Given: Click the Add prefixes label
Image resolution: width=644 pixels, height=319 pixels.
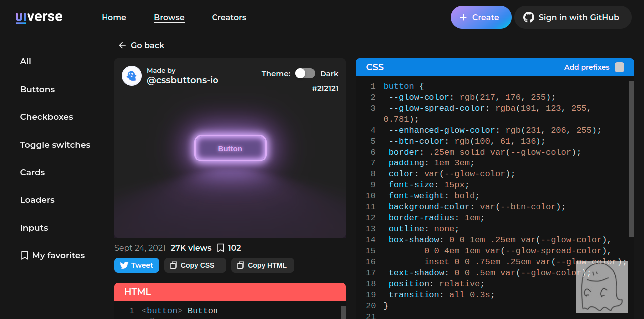Looking at the screenshot, I should (x=587, y=67).
